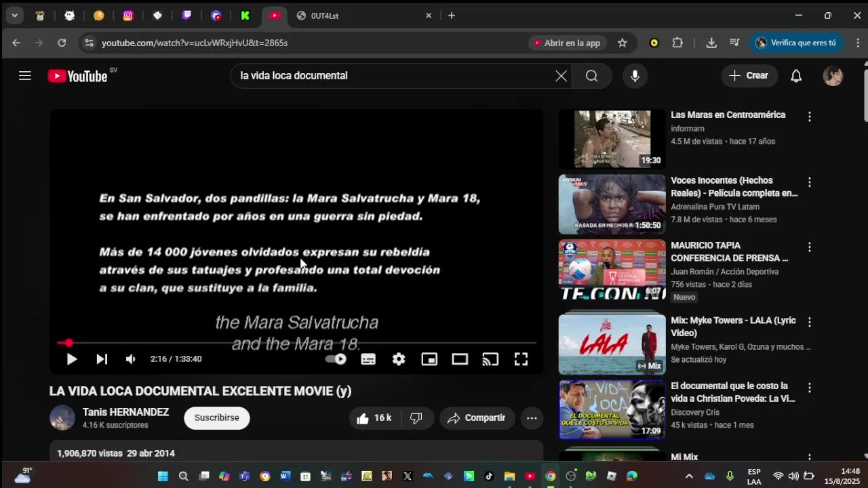The image size is (868, 488).
Task: Open the player settings gear
Action: pos(399,359)
